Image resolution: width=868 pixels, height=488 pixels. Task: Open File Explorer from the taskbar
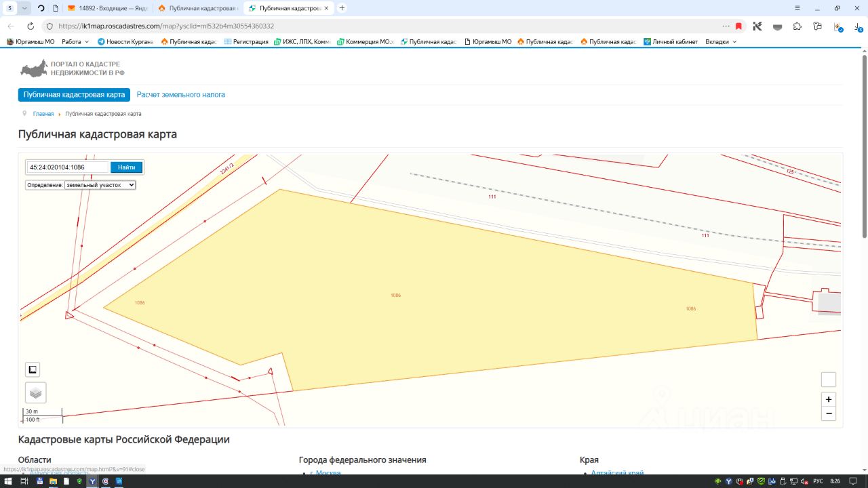pos(53,481)
